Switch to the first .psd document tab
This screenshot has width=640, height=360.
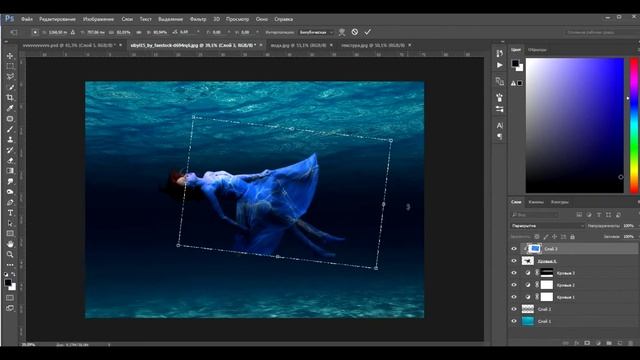(72, 45)
